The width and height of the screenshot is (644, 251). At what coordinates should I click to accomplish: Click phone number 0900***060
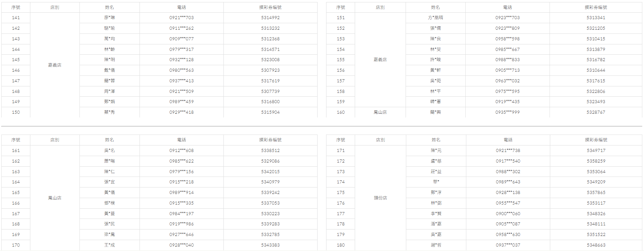[x=508, y=214]
